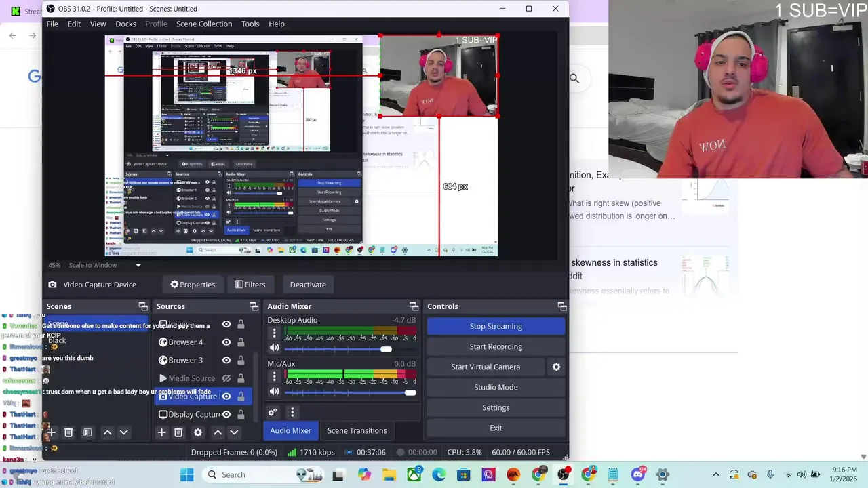Image resolution: width=868 pixels, height=488 pixels.
Task: Move scene down with Scenes down arrow
Action: coord(123,432)
